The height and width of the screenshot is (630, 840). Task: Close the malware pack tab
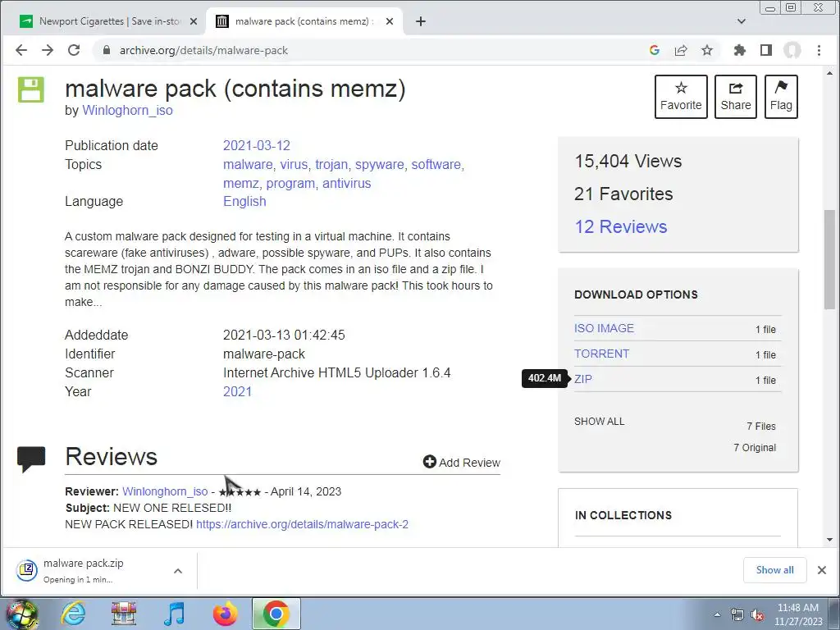[x=390, y=21]
